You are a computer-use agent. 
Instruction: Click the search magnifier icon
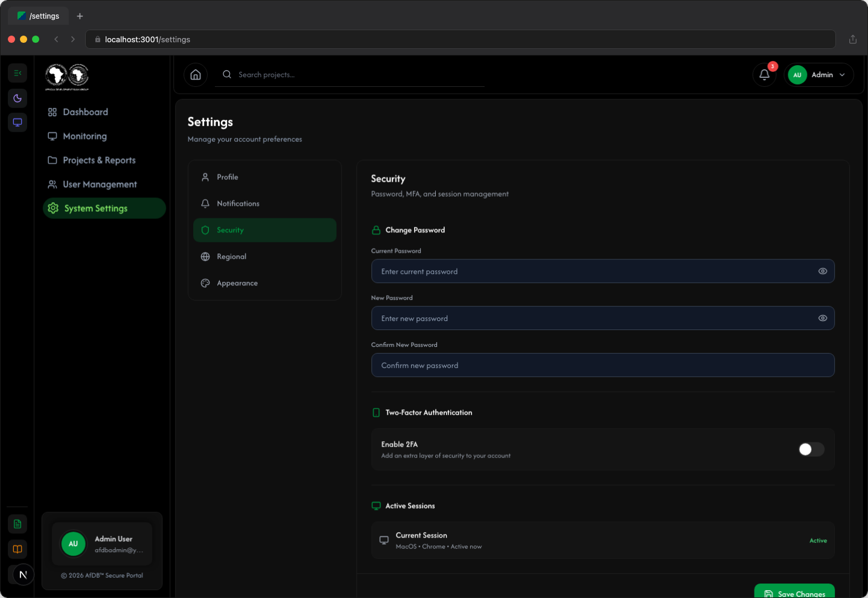[x=227, y=74]
